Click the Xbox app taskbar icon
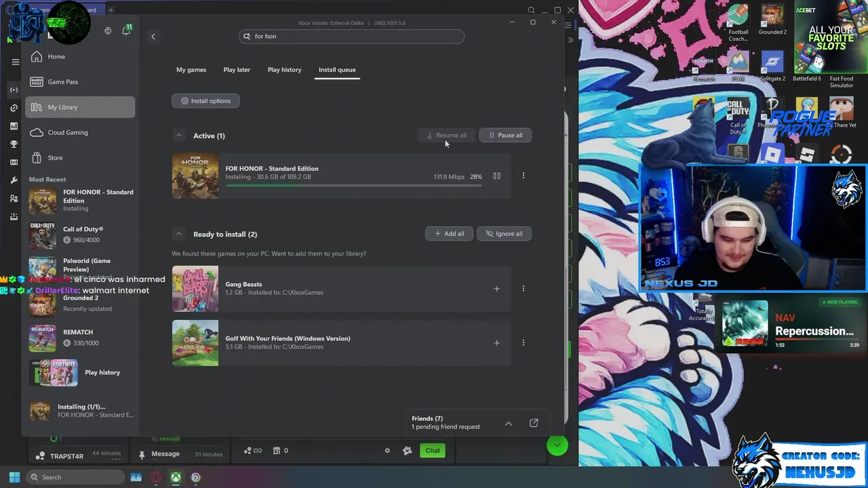This screenshot has height=488, width=868. (176, 477)
